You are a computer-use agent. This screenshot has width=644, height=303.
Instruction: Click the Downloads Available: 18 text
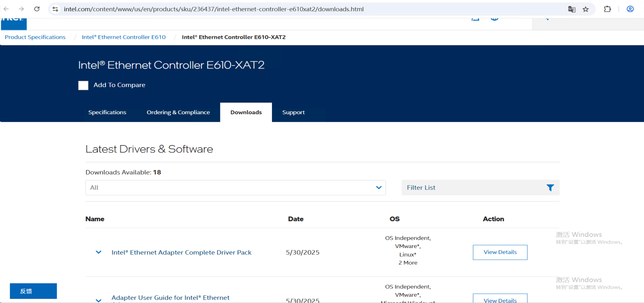123,172
